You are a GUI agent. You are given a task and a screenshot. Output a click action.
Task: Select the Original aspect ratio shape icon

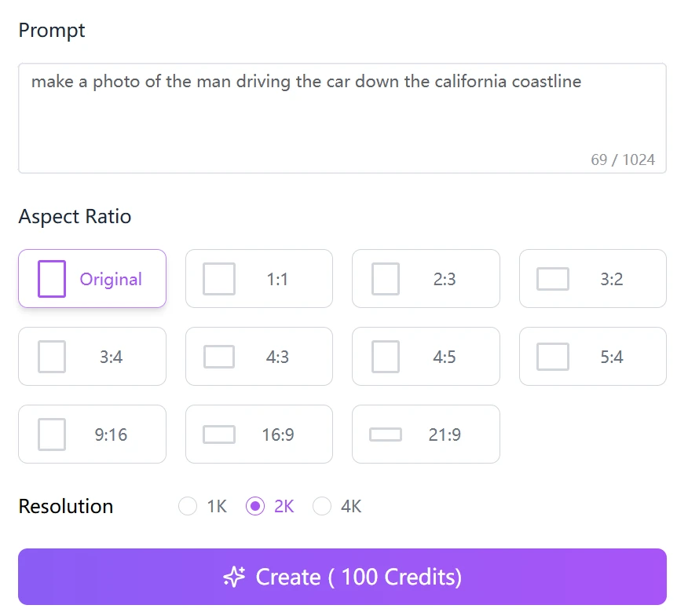(52, 279)
